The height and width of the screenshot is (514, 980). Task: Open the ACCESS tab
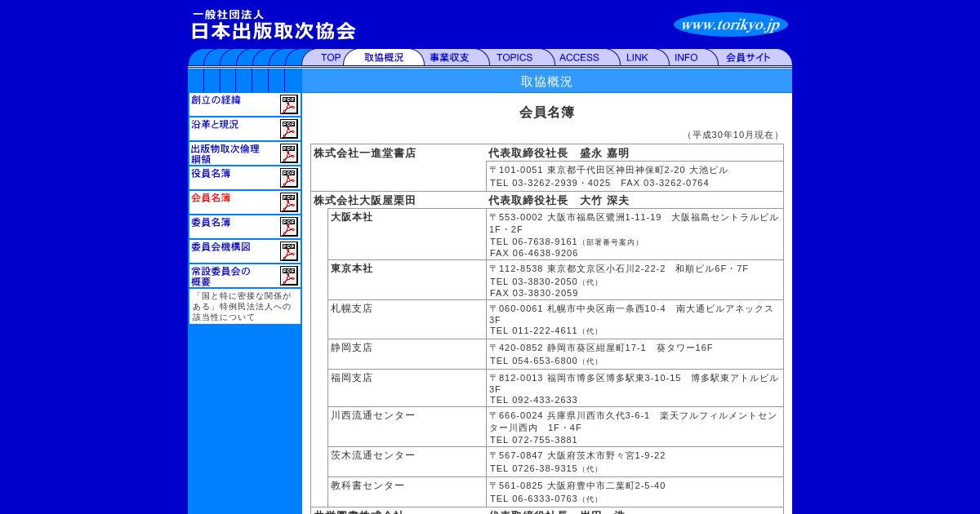579,58
